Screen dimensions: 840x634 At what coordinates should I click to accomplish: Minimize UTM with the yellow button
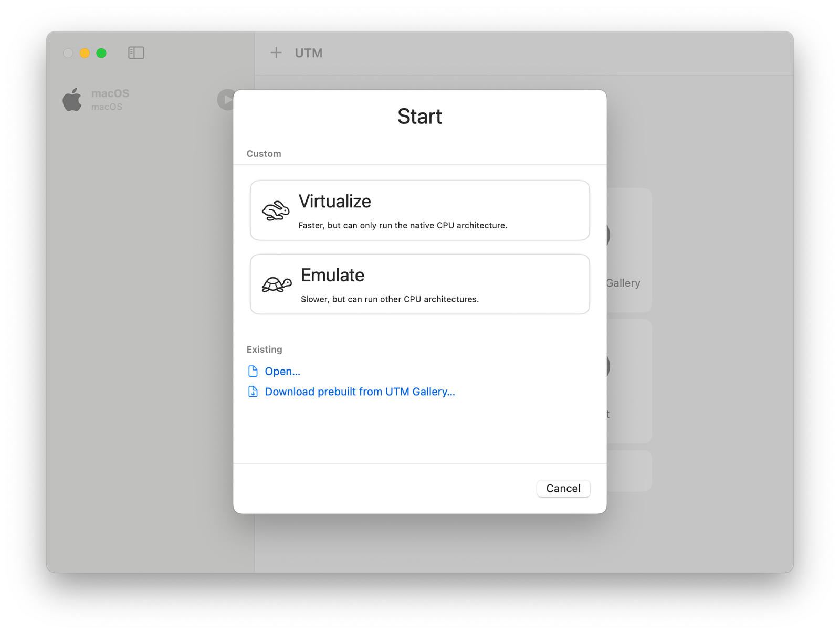click(x=85, y=53)
